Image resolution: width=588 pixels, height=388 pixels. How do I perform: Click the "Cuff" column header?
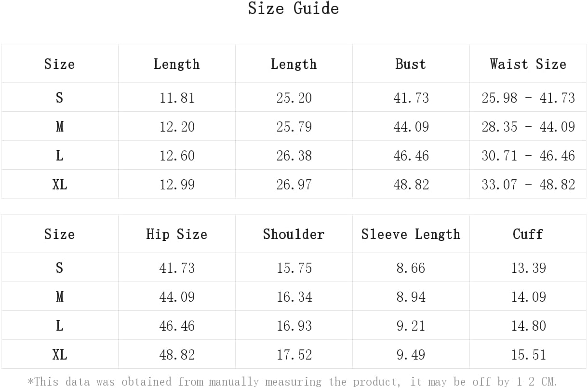pos(528,234)
